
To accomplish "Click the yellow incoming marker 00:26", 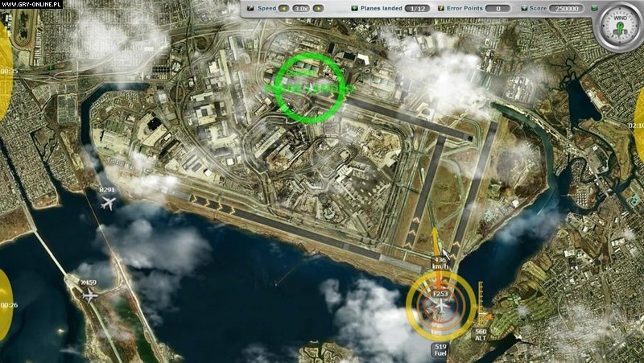I will (x=6, y=305).
